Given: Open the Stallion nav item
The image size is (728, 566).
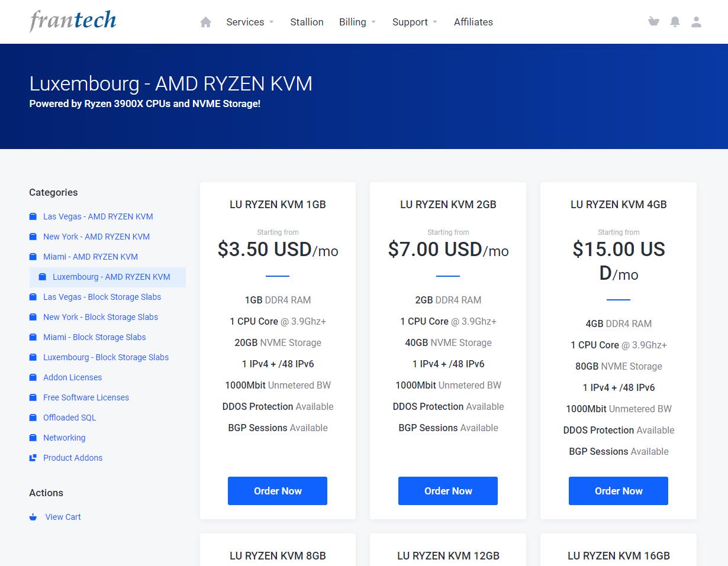Looking at the screenshot, I should click(307, 22).
